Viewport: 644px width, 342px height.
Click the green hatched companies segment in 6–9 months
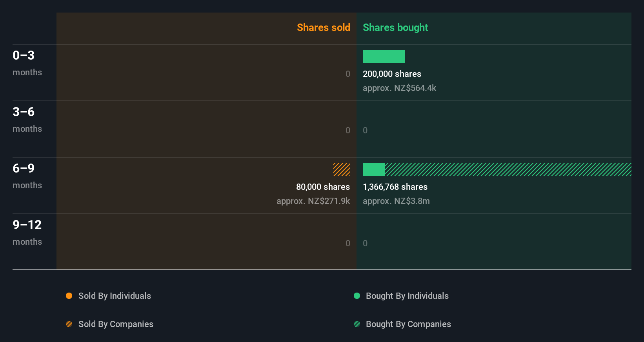(508, 169)
